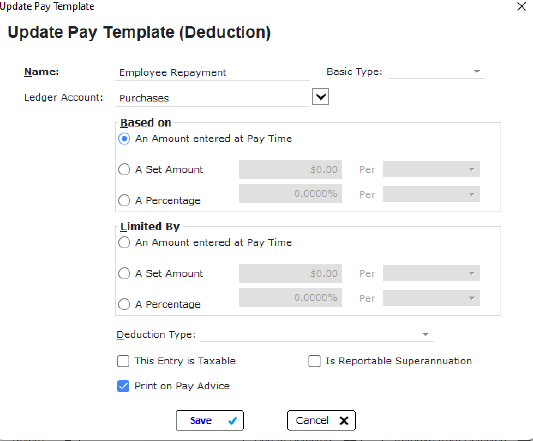This screenshot has width=533, height=441.
Task: Expand the Deduction Type dropdown
Action: (317, 335)
